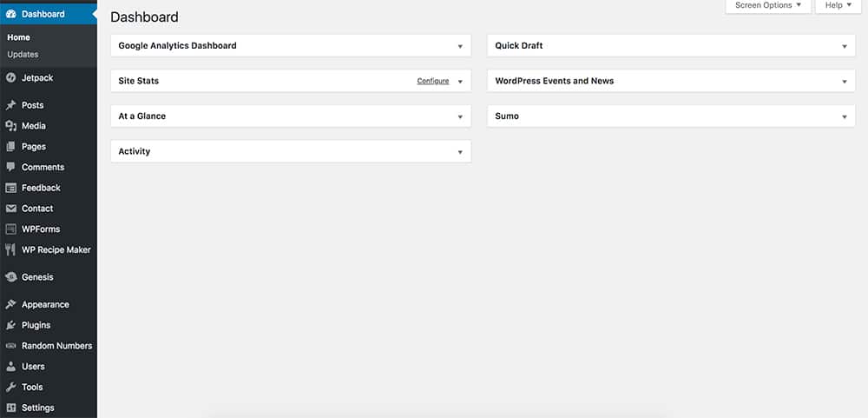The height and width of the screenshot is (418, 868).
Task: Open the Screen Options dropdown
Action: (x=768, y=5)
